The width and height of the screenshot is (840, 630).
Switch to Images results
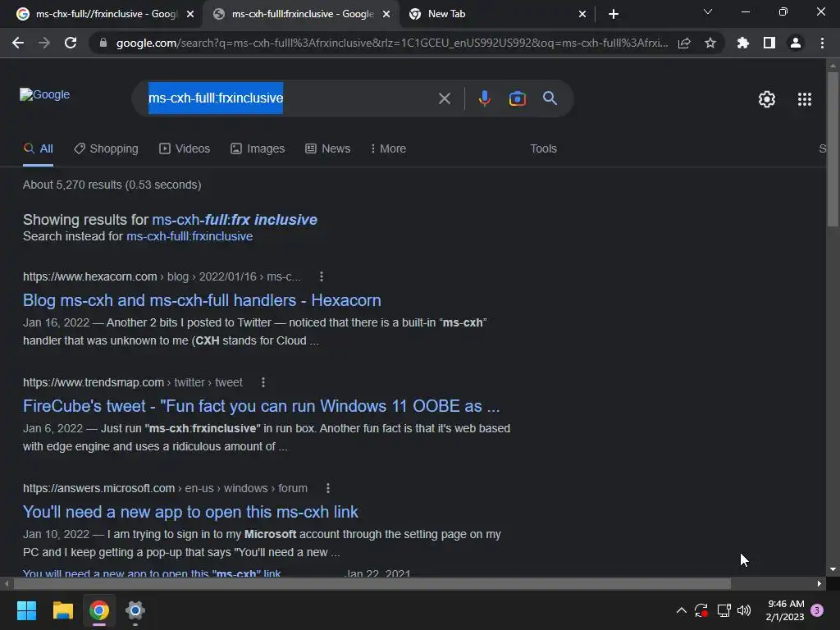[258, 149]
